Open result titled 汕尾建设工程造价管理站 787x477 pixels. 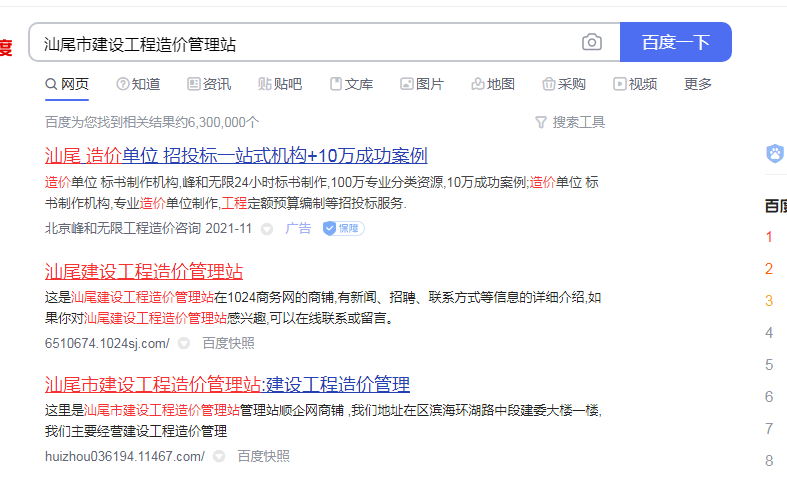(144, 271)
